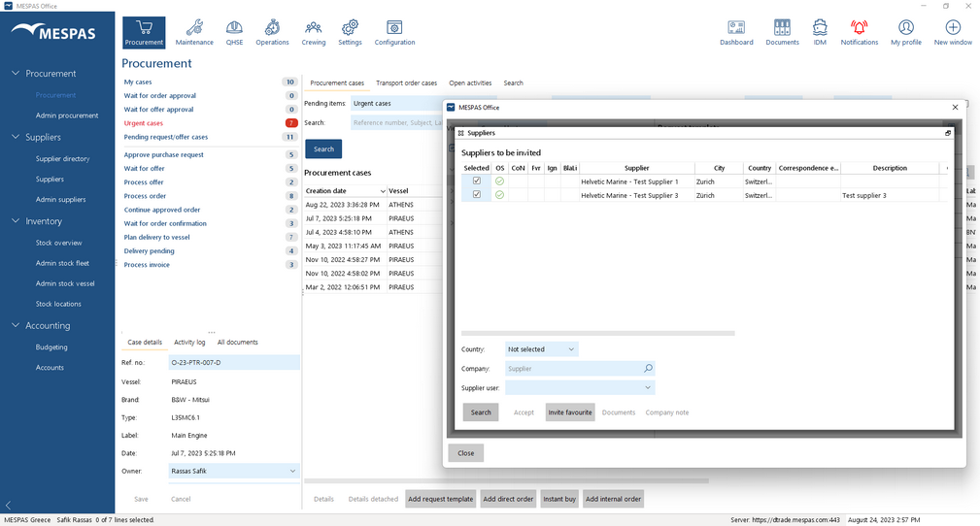Open the Settings gear module
This screenshot has width=980, height=526.
(350, 32)
